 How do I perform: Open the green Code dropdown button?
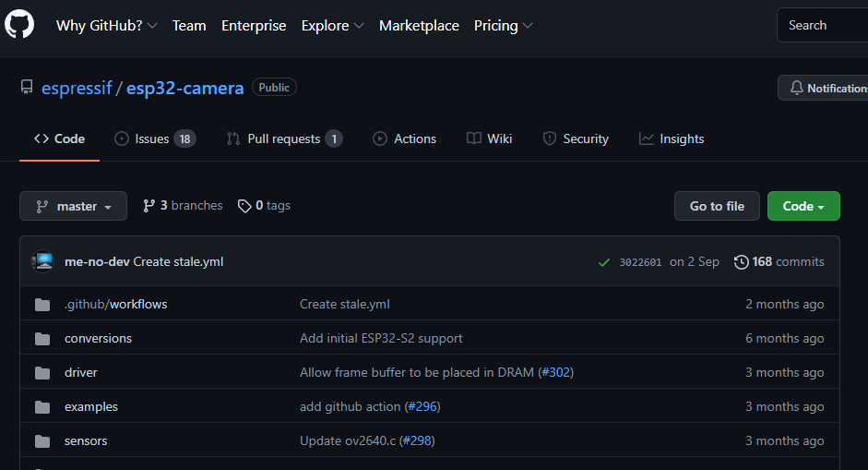click(x=803, y=206)
